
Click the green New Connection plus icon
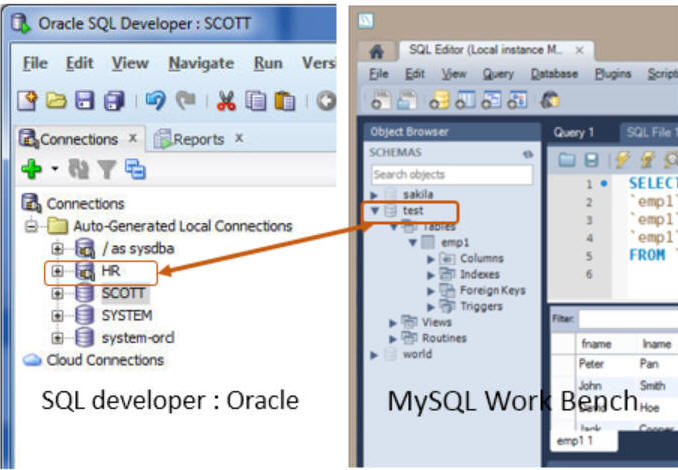[31, 170]
